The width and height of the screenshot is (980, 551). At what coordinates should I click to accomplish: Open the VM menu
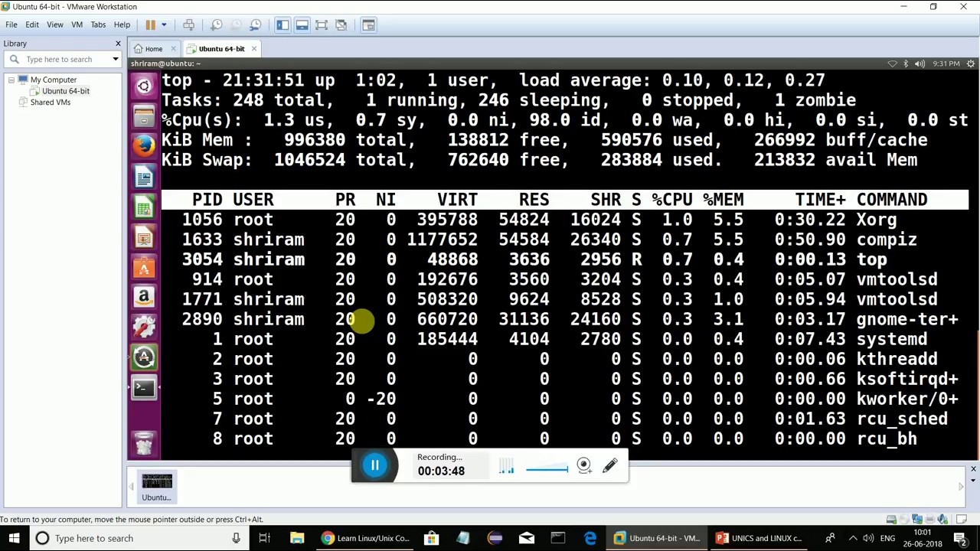(x=77, y=24)
